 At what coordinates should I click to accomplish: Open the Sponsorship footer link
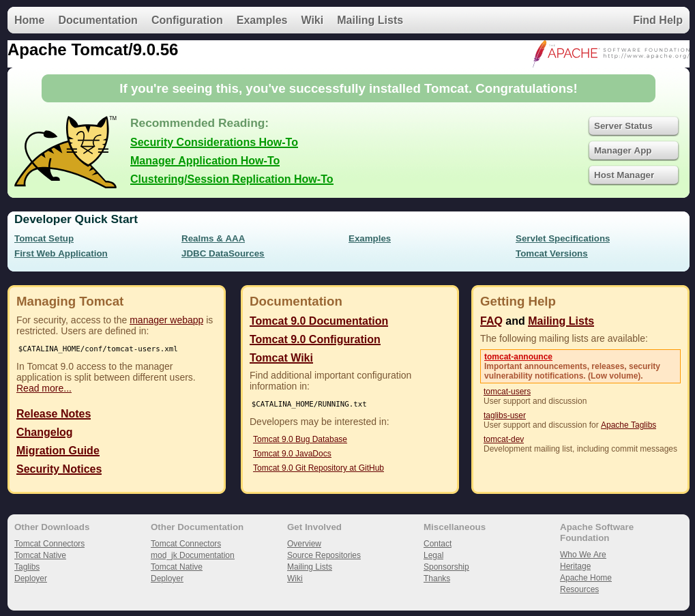point(446,567)
